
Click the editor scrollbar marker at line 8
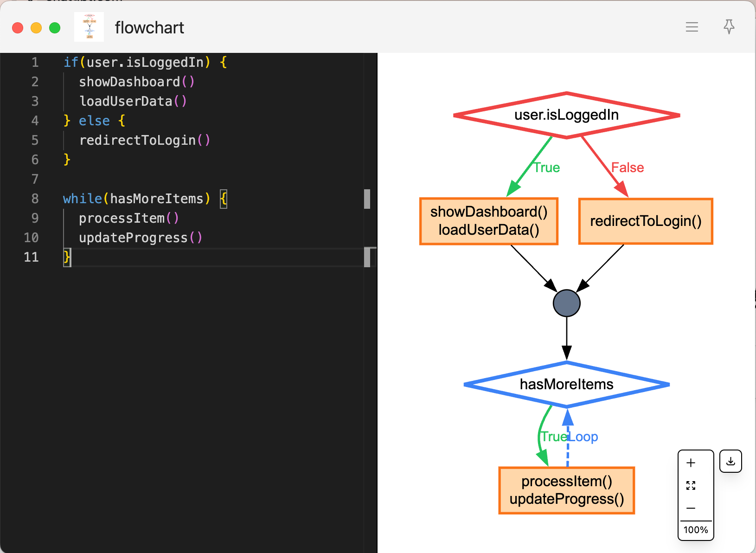pos(367,199)
